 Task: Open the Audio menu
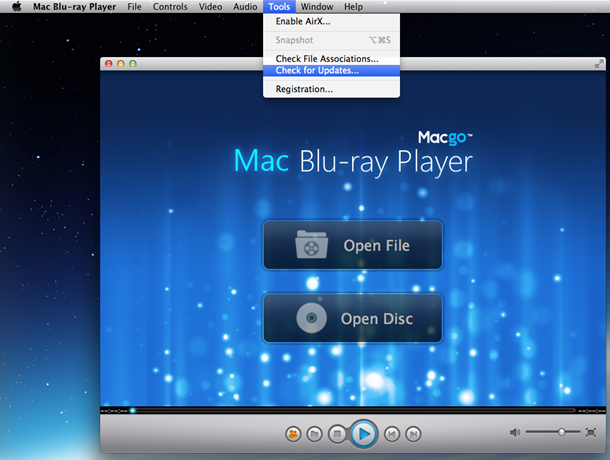[245, 7]
